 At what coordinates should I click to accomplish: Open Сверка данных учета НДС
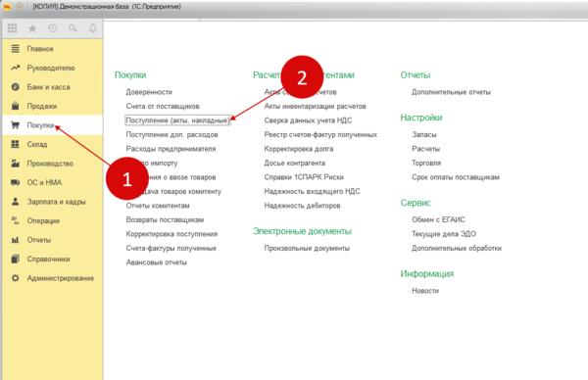308,120
